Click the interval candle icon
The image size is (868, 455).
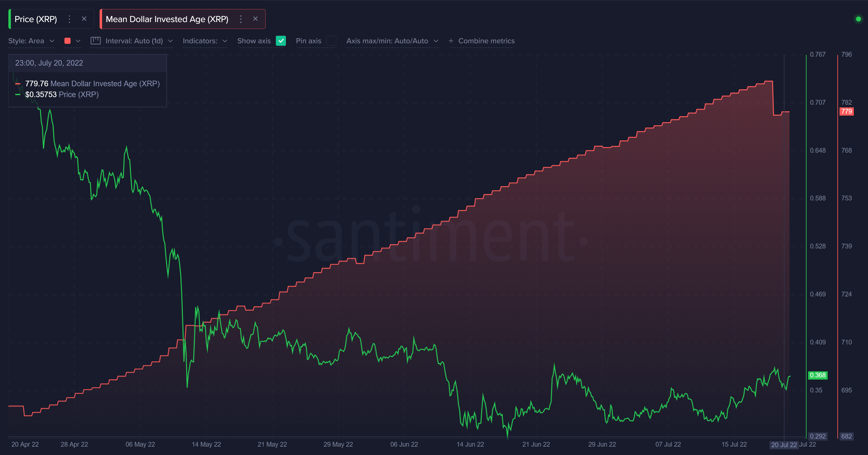pos(95,41)
